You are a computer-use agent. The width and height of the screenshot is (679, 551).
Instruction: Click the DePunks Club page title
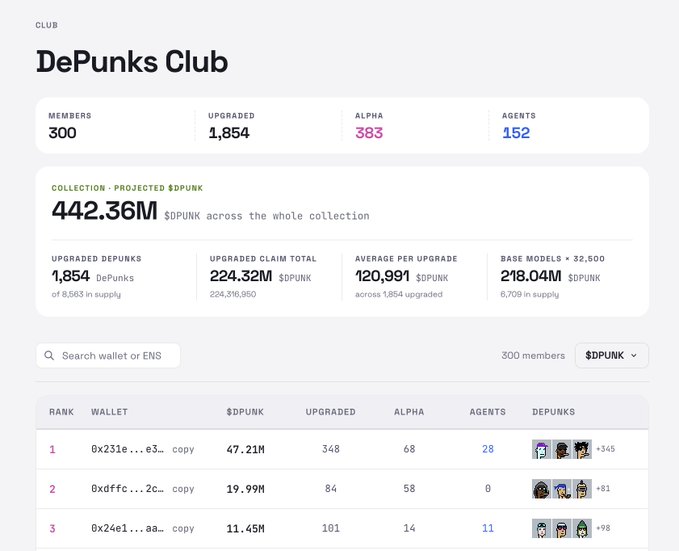tap(132, 62)
